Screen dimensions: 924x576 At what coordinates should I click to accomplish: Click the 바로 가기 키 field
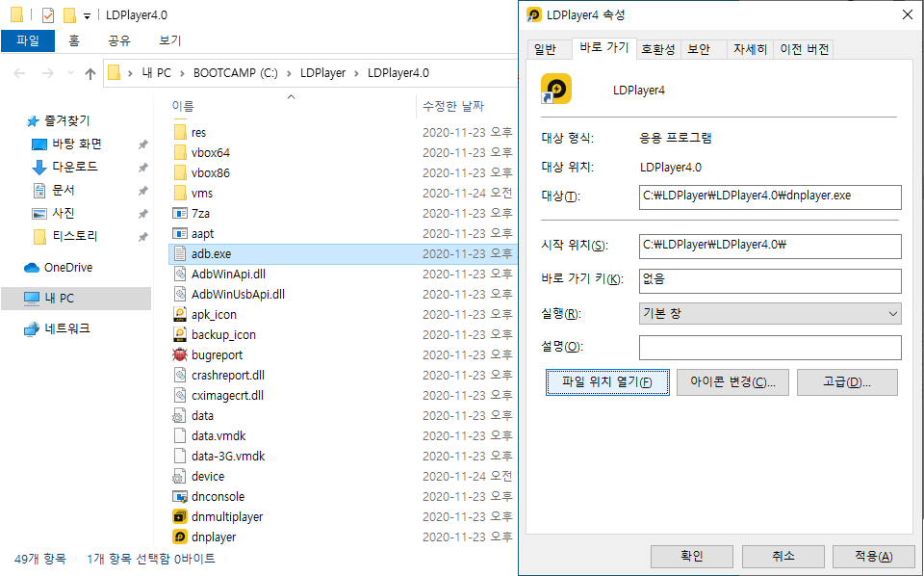point(770,280)
